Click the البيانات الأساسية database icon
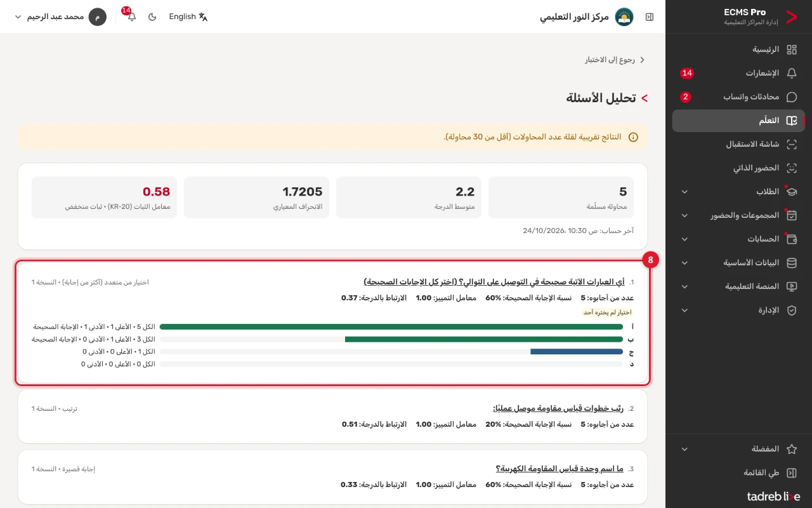This screenshot has height=508, width=812. tap(792, 263)
